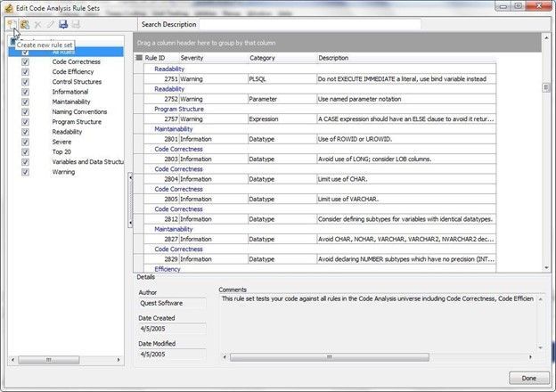Click the Date Created field
Viewport: 556px width, 392px height.
pyautogui.click(x=172, y=329)
